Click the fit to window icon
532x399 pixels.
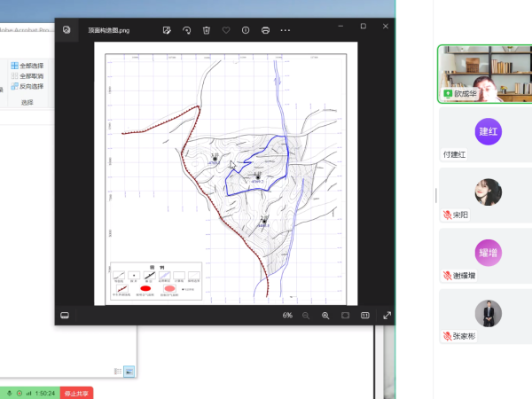(x=346, y=316)
